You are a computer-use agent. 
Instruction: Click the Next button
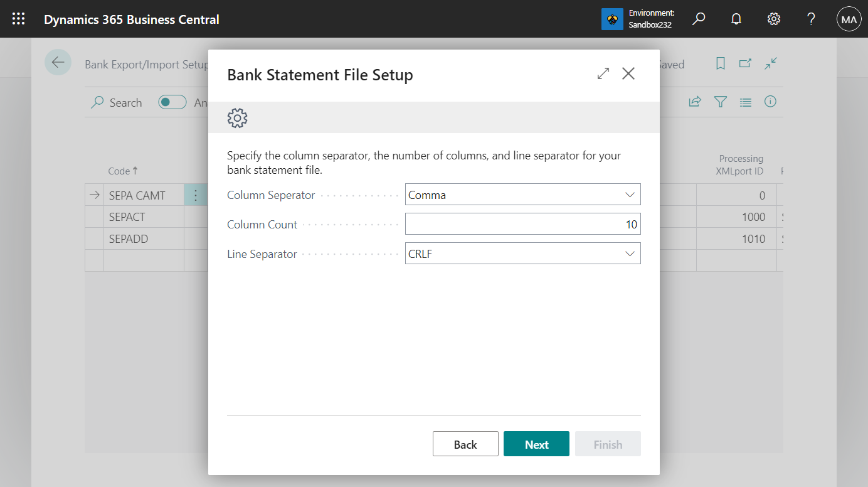536,444
